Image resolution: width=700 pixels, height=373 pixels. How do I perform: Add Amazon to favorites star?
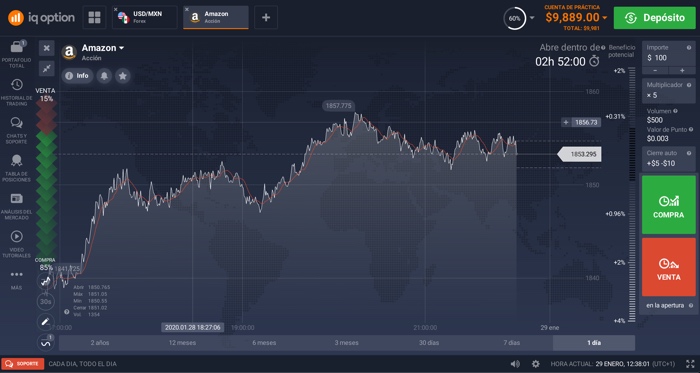[123, 76]
